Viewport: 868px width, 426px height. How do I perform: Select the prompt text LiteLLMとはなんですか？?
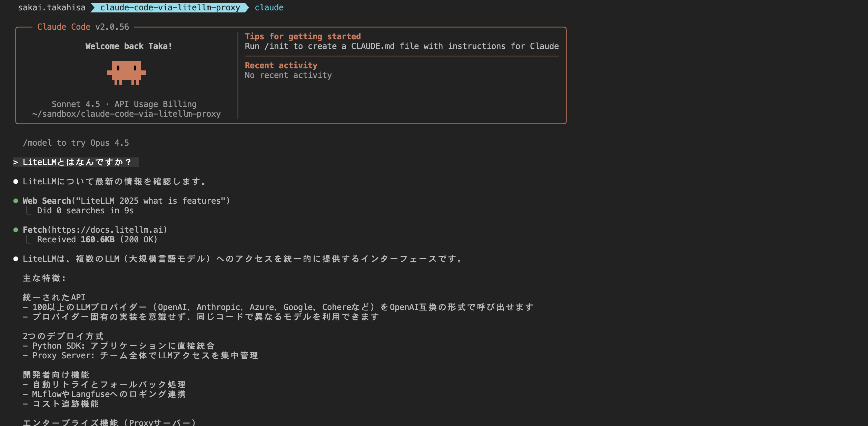77,162
